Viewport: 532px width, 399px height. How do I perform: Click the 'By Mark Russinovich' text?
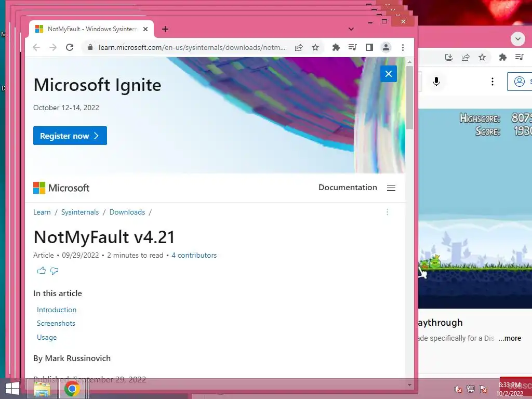click(x=72, y=358)
